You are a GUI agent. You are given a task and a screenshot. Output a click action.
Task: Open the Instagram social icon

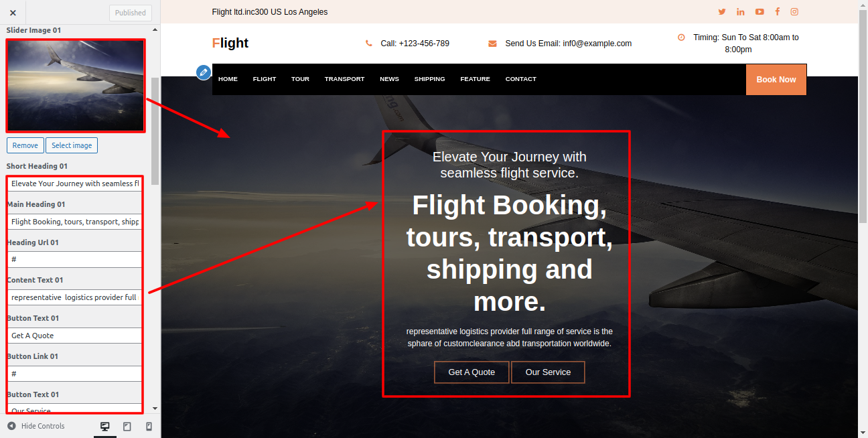[794, 12]
